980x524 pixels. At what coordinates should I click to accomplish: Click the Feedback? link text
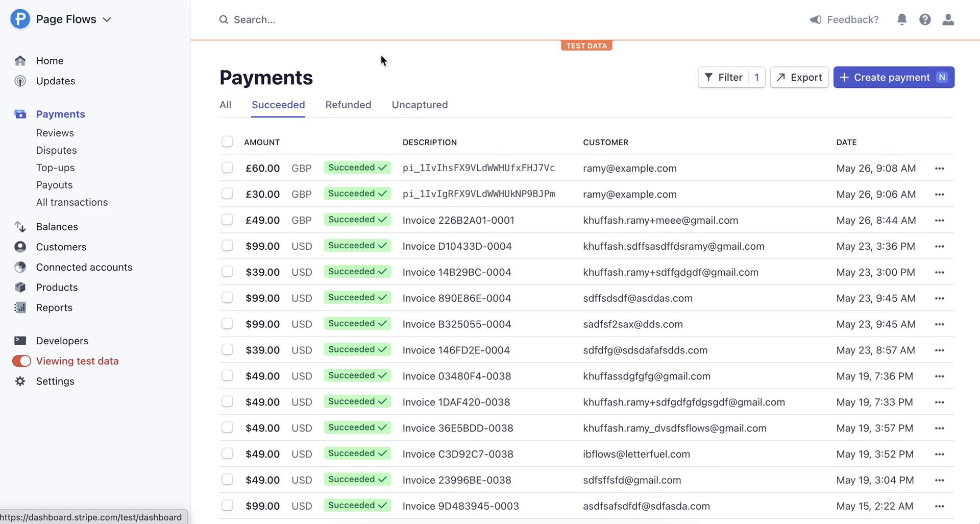click(853, 19)
